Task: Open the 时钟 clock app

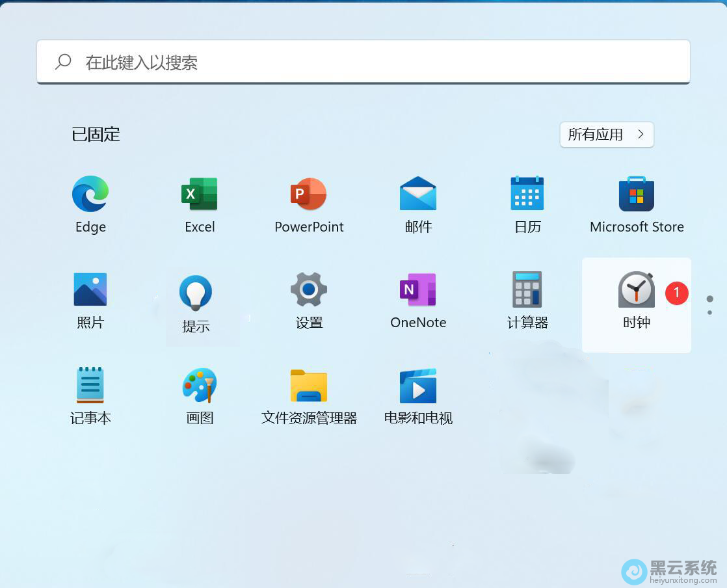Action: tap(636, 290)
